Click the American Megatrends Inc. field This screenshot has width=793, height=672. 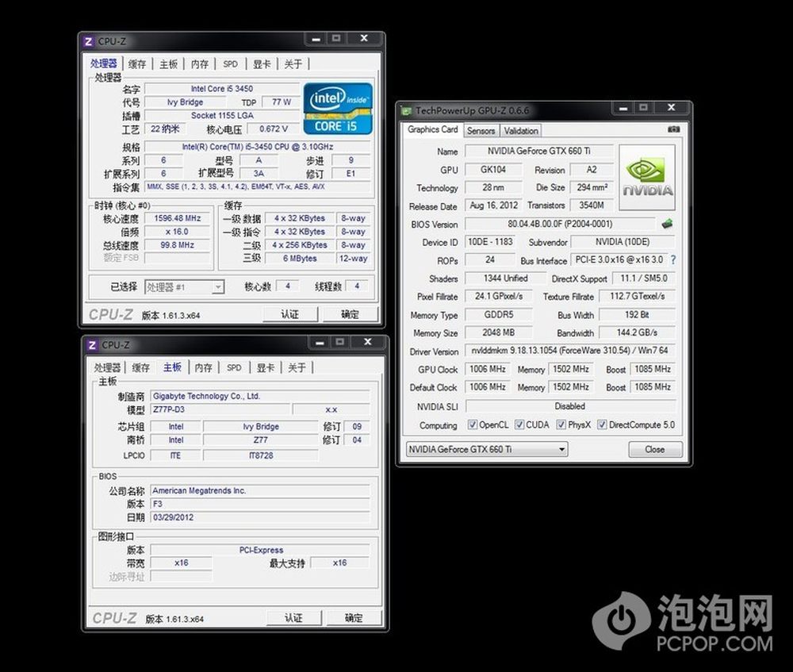coord(260,490)
